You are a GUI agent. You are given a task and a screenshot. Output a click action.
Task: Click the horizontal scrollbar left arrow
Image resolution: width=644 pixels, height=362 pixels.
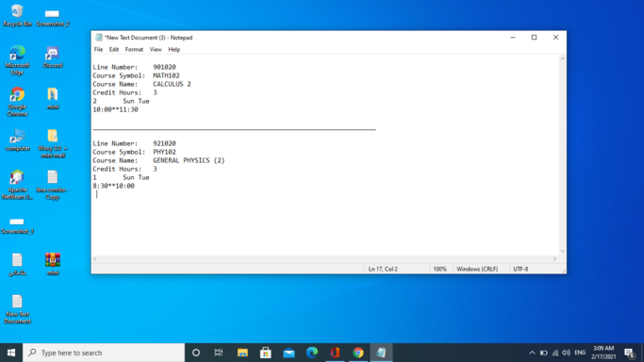95,259
